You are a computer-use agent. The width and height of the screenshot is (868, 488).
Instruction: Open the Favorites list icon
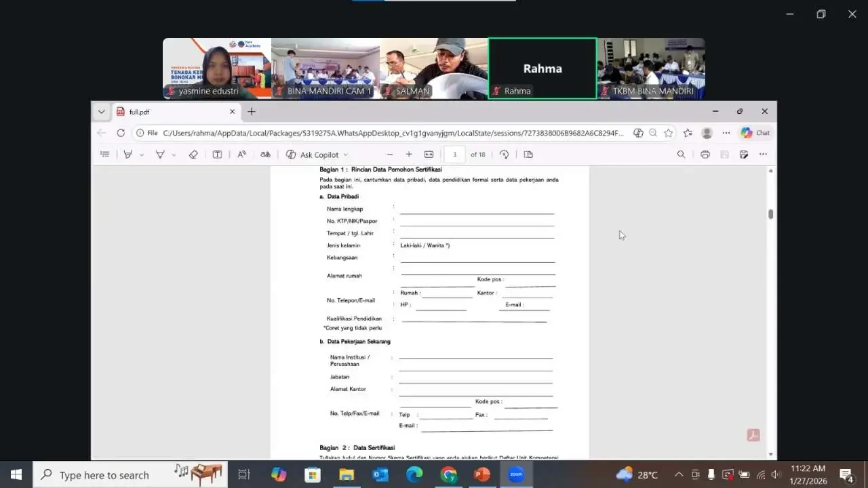pyautogui.click(x=688, y=133)
